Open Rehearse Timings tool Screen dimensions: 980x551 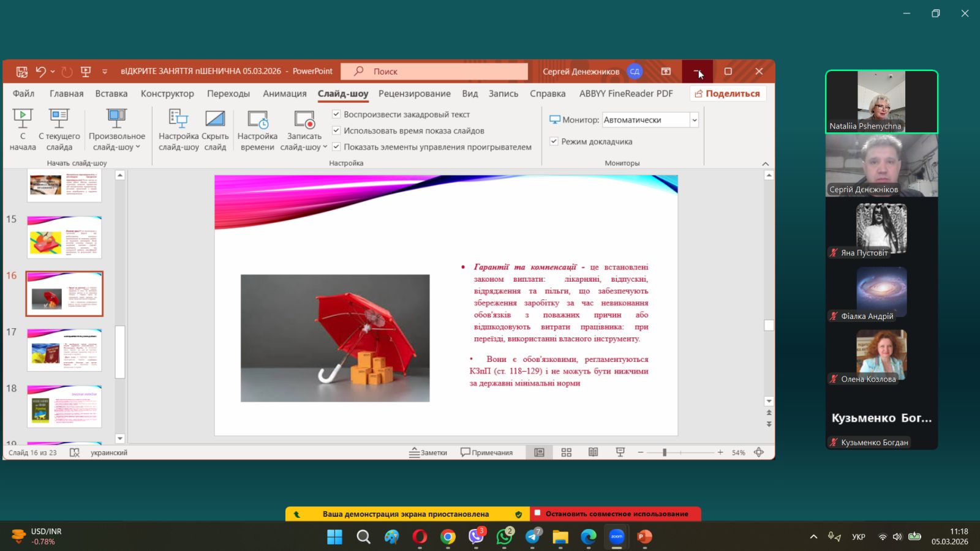tap(257, 118)
